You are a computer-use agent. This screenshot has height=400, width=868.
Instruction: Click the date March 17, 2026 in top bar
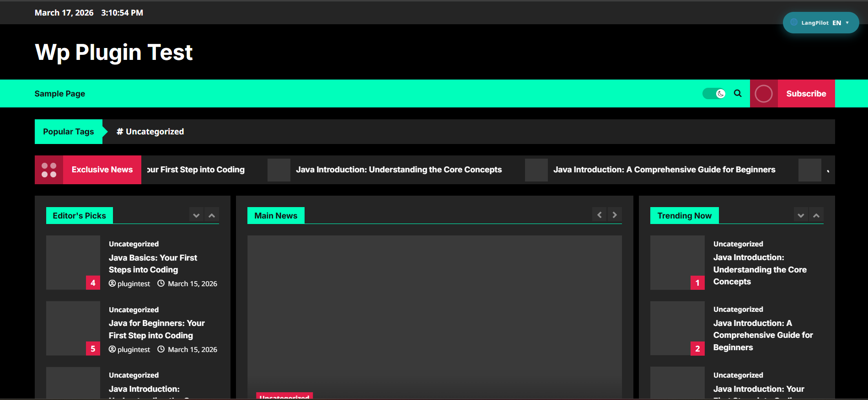[x=64, y=13]
